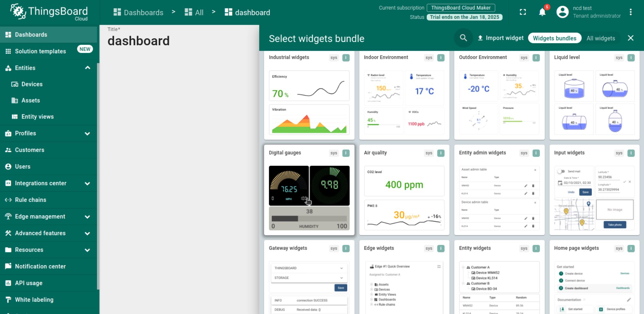This screenshot has width=644, height=314.
Task: Click info icon on Digital gauges card
Action: [x=346, y=153]
